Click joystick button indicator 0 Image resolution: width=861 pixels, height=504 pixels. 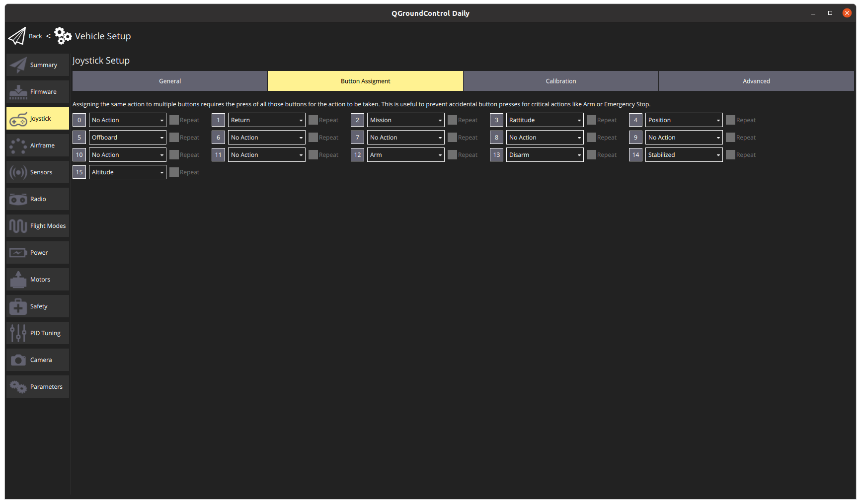(x=79, y=120)
